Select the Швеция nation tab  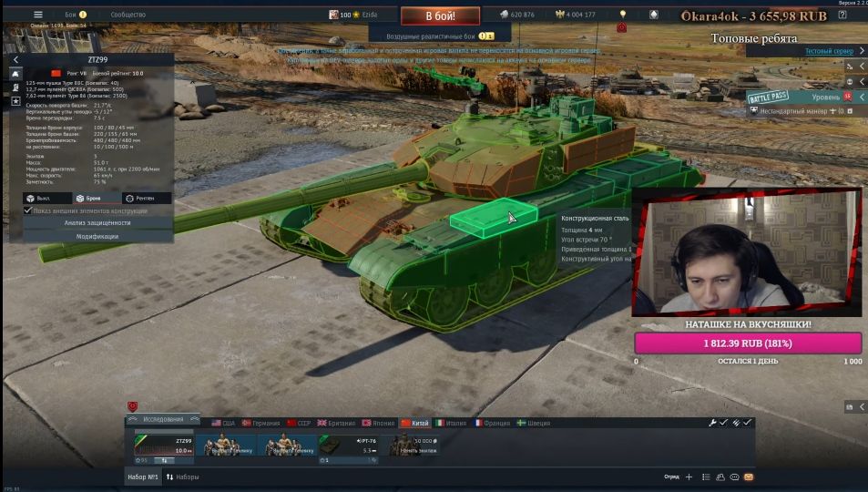pos(534,423)
